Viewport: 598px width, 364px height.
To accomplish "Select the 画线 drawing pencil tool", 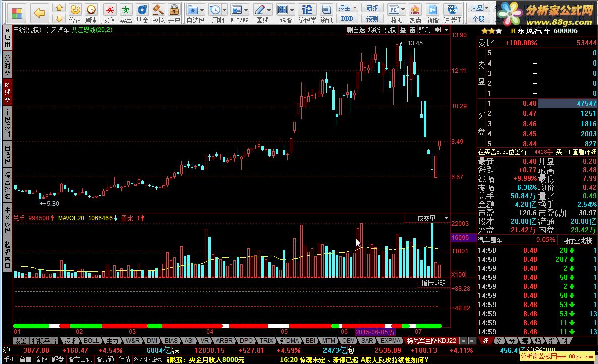I will coord(260,13).
